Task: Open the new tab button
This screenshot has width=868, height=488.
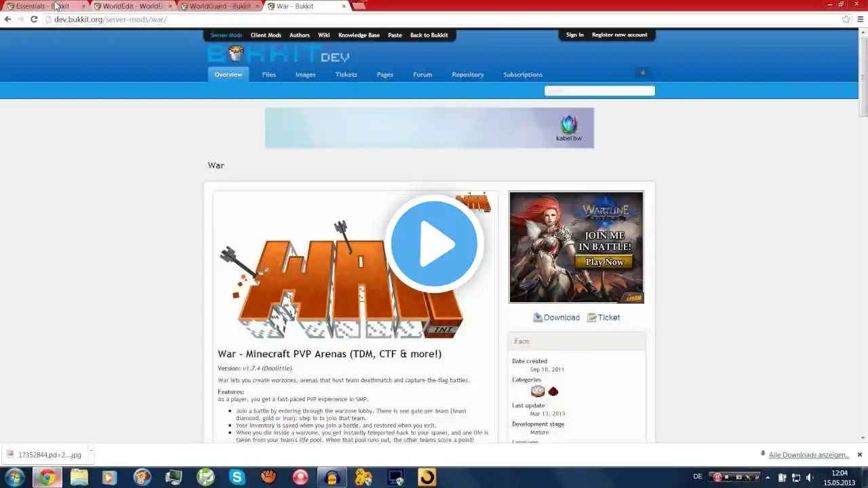Action: coord(359,5)
